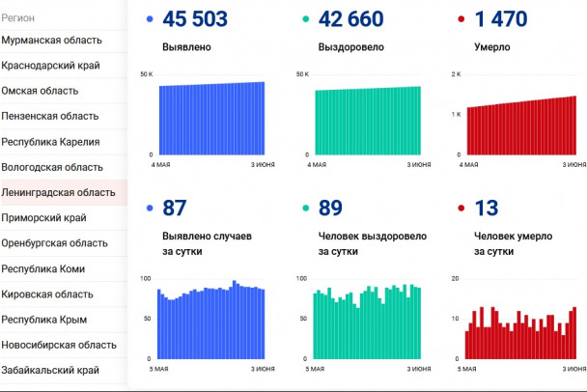Viewport: 587px width, 392px height.
Task: Switch to Приморский край region
Action: (x=44, y=217)
